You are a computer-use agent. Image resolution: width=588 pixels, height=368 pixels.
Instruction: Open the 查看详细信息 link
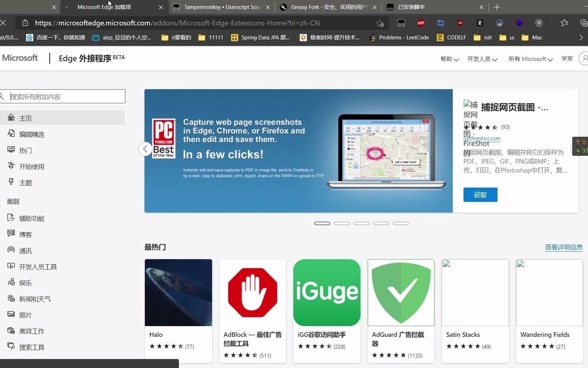564,247
